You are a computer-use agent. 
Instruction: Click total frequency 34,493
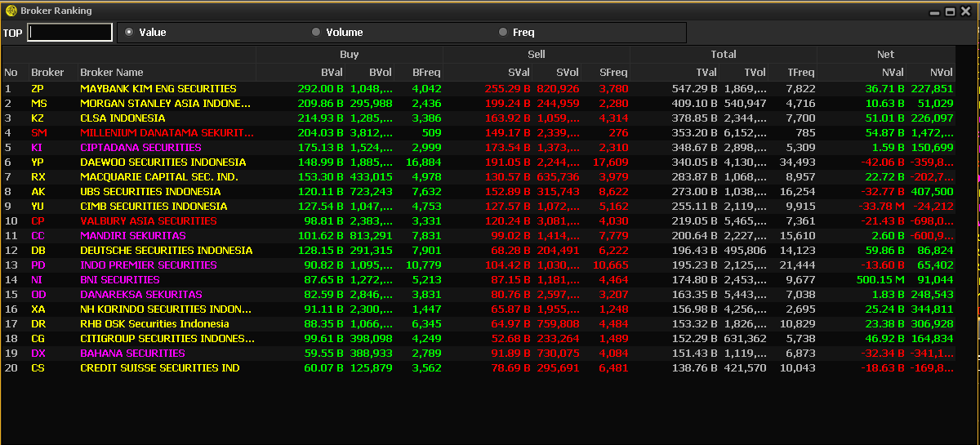[x=798, y=162]
